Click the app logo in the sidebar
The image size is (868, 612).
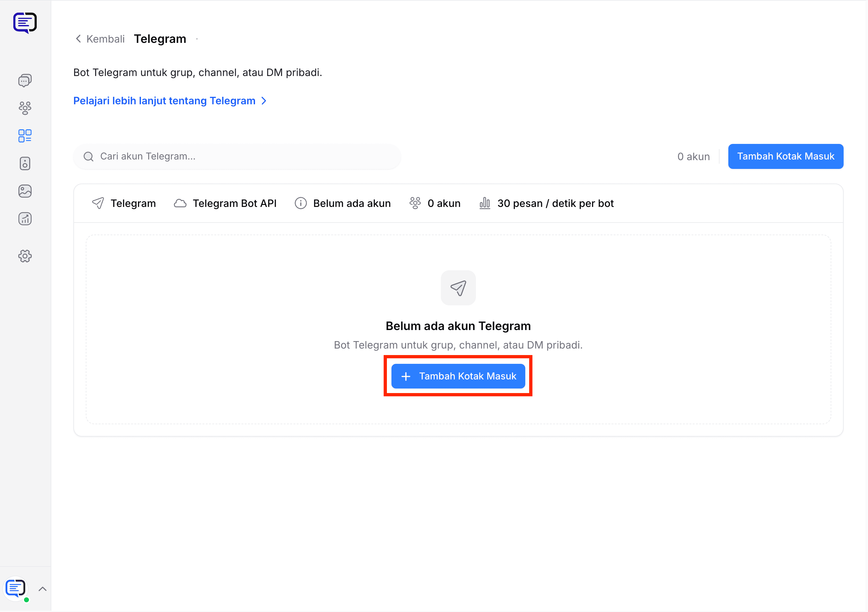click(x=25, y=23)
